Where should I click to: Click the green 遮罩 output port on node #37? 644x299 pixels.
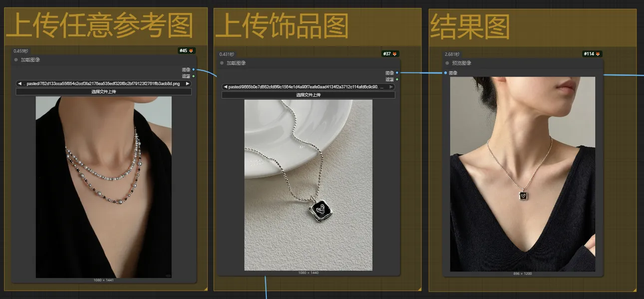397,79
